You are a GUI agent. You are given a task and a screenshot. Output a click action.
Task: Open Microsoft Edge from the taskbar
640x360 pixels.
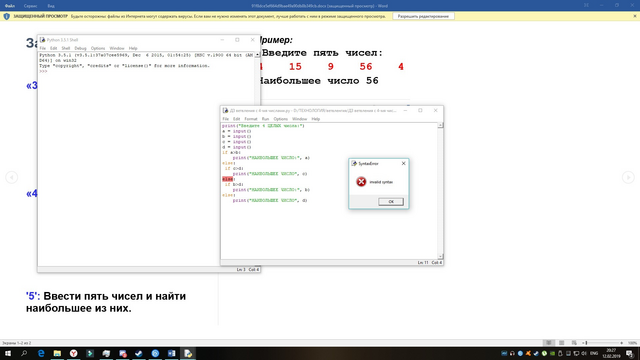(x=41, y=353)
